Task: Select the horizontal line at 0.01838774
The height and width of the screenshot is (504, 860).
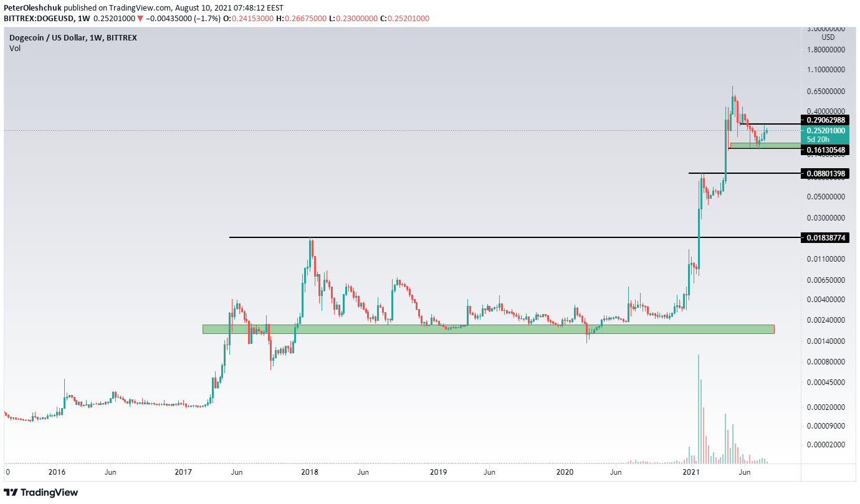Action: point(514,237)
